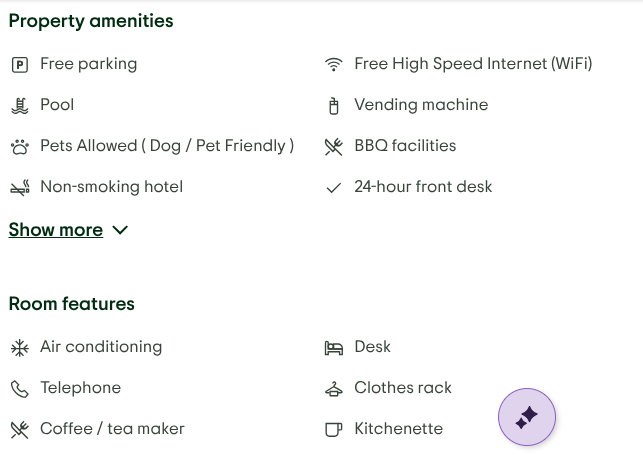
Task: Click the Telephone handset icon
Action: (x=19, y=389)
